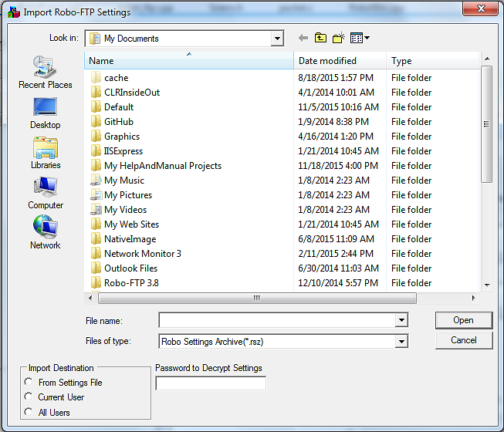Viewport: 504px width, 432px height.
Task: Choose Current User import destination
Action: point(29,397)
